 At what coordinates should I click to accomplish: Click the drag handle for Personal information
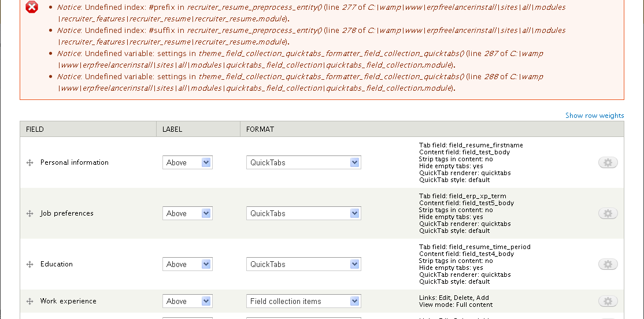click(x=29, y=163)
